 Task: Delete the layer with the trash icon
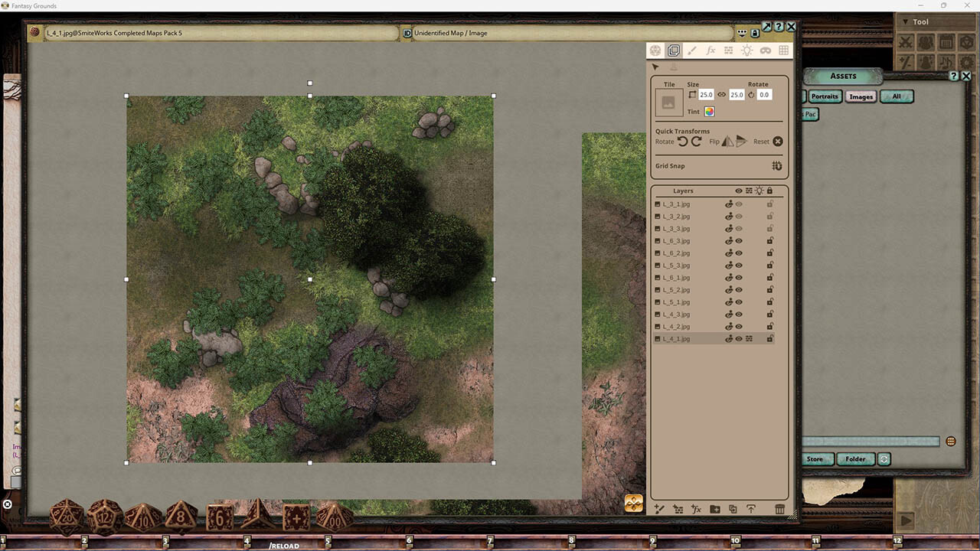779,509
